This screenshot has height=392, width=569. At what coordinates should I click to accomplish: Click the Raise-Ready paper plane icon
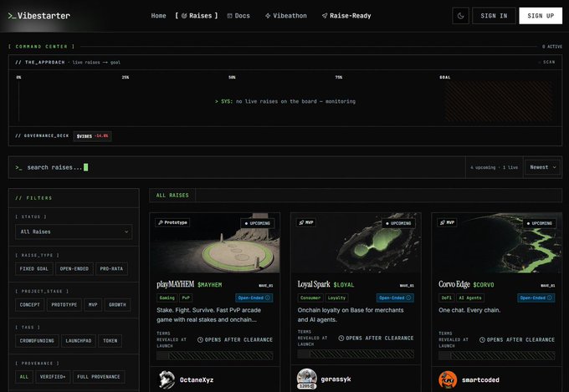[325, 16]
